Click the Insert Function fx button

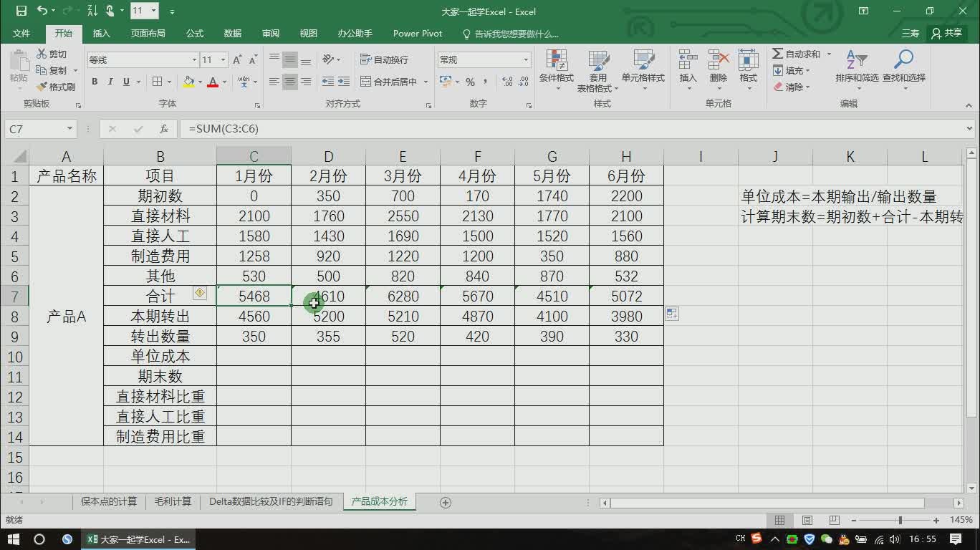click(164, 129)
